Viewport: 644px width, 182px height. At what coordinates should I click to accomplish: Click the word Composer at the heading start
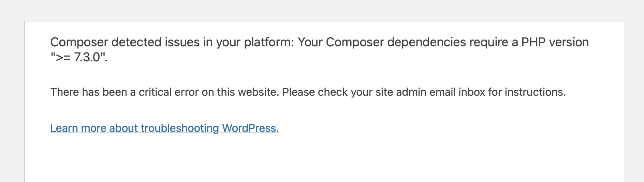[79, 42]
